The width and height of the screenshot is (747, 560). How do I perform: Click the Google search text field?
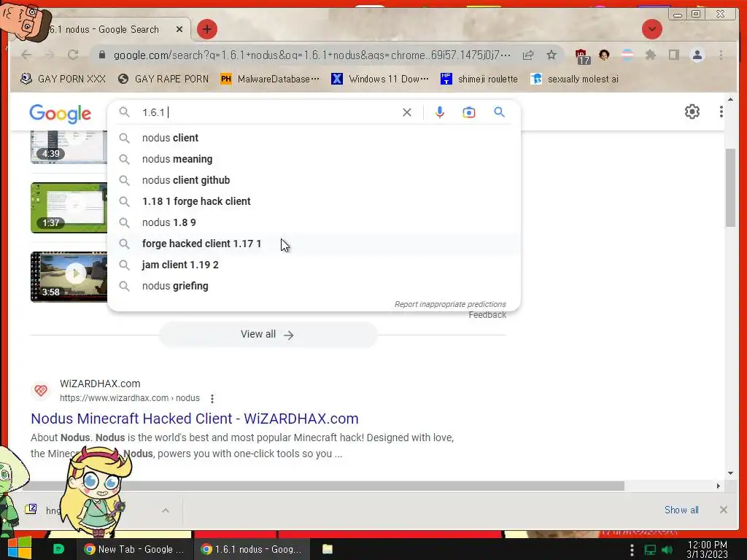click(269, 112)
